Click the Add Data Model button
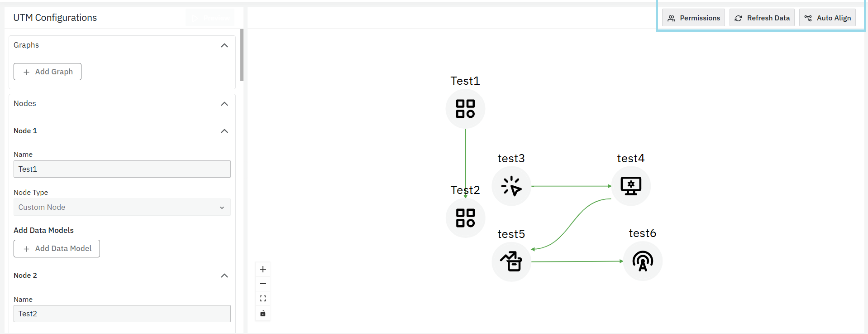 pyautogui.click(x=57, y=249)
